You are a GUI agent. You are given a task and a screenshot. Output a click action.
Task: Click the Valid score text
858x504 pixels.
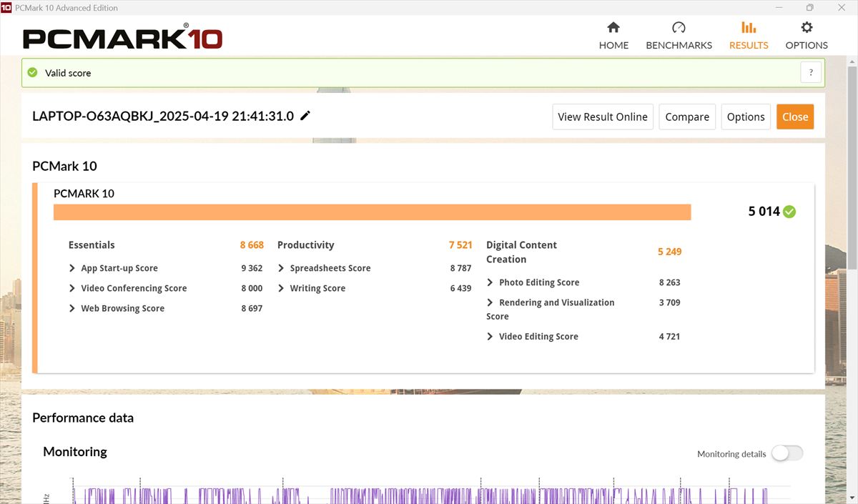coord(68,73)
